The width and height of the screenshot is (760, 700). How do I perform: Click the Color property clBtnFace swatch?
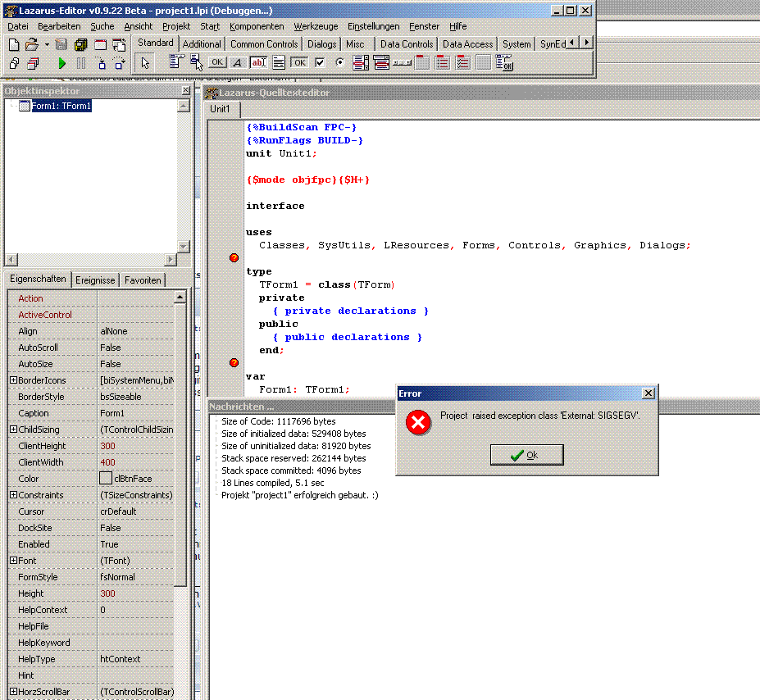106,479
